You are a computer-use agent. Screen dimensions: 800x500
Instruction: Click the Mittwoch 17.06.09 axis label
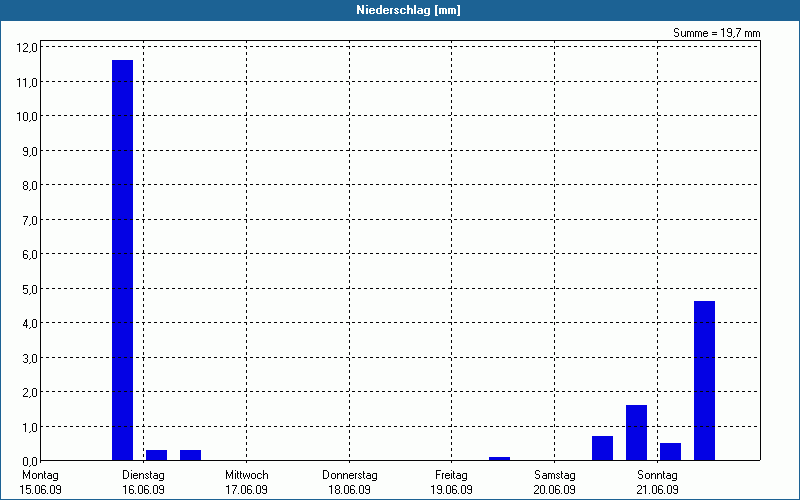coord(246,483)
